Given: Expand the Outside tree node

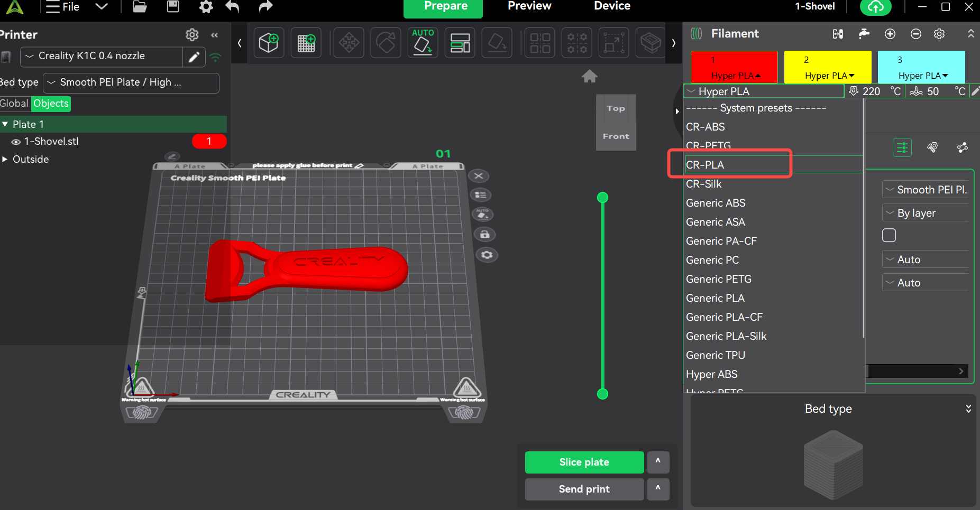Looking at the screenshot, I should point(5,159).
